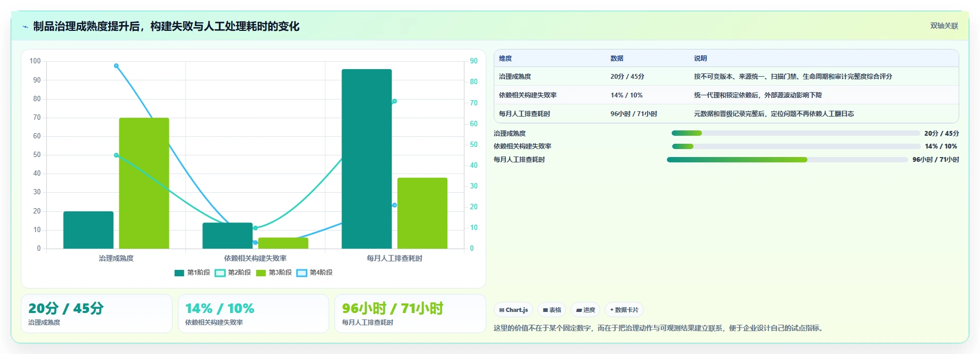The height and width of the screenshot is (354, 980).
Task: Click the 依赖相关构建失败率 cell in the table
Action: (x=528, y=95)
